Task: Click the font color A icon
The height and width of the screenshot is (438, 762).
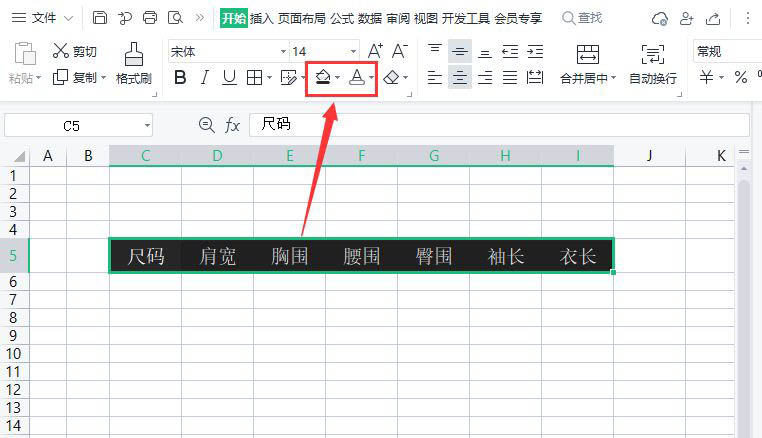Action: coord(357,77)
